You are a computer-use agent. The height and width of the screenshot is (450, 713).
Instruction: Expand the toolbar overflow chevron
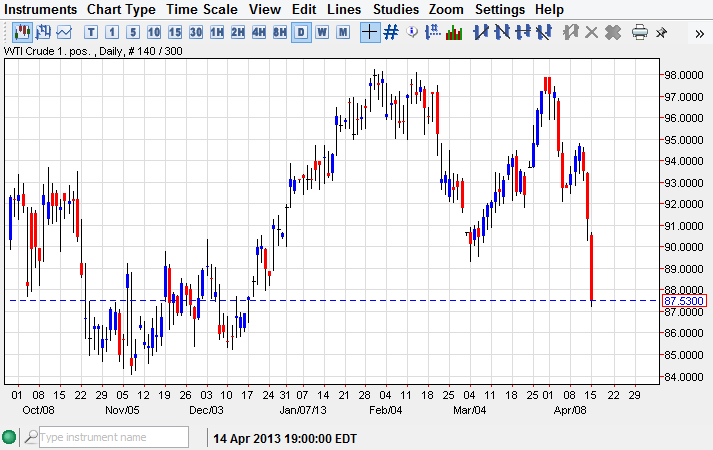tap(699, 33)
